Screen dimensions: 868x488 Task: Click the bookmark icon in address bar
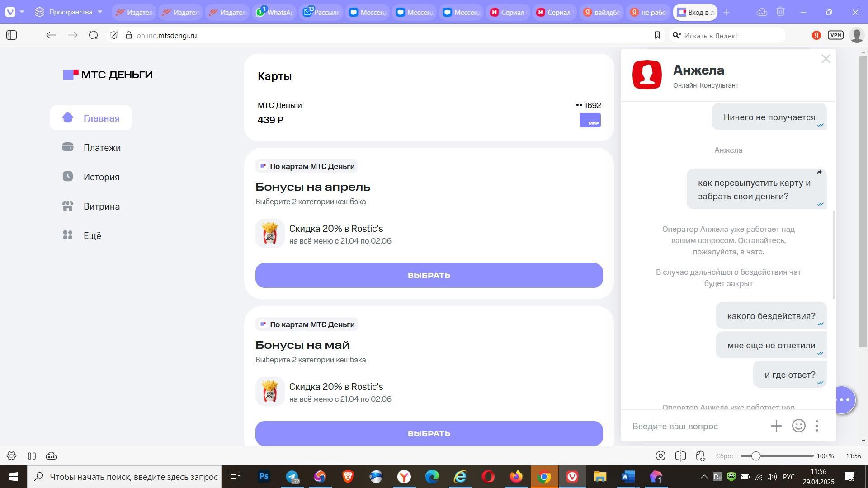pyautogui.click(x=657, y=35)
